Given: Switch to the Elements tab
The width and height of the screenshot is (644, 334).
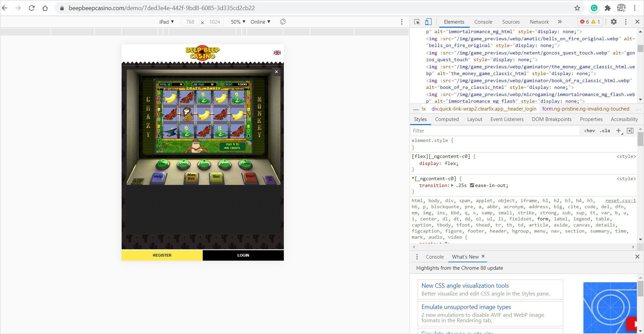Looking at the screenshot, I should pos(454,22).
